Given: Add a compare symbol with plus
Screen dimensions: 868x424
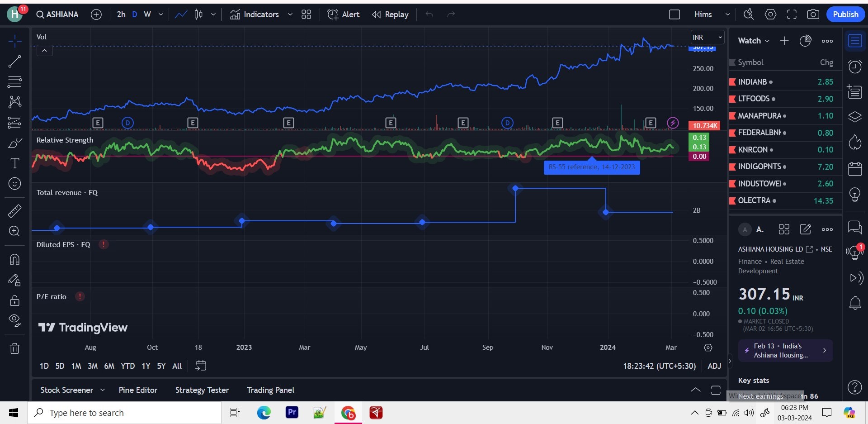Looking at the screenshot, I should pyautogui.click(x=96, y=14).
